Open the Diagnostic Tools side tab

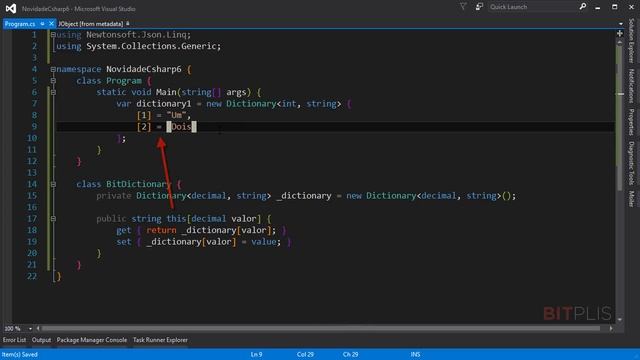[x=631, y=163]
